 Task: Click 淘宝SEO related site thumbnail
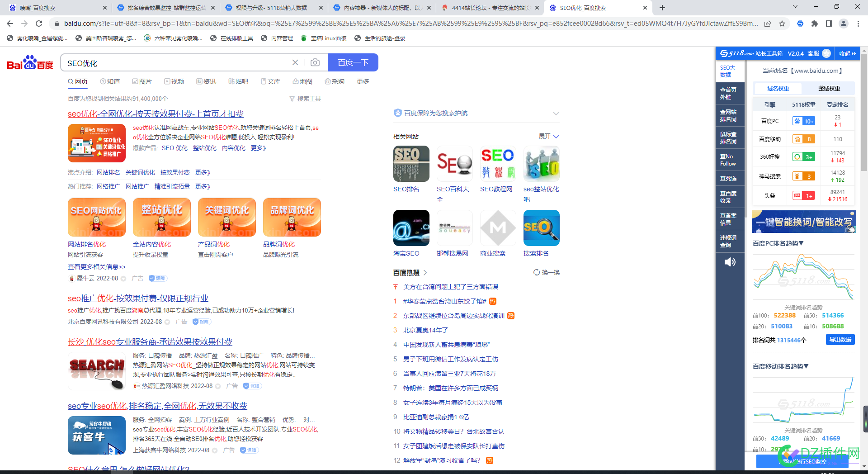[411, 228]
